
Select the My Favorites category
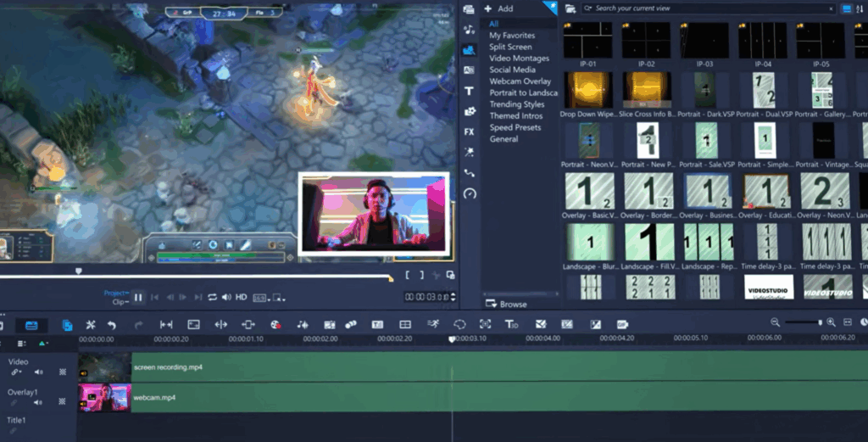pyautogui.click(x=512, y=35)
